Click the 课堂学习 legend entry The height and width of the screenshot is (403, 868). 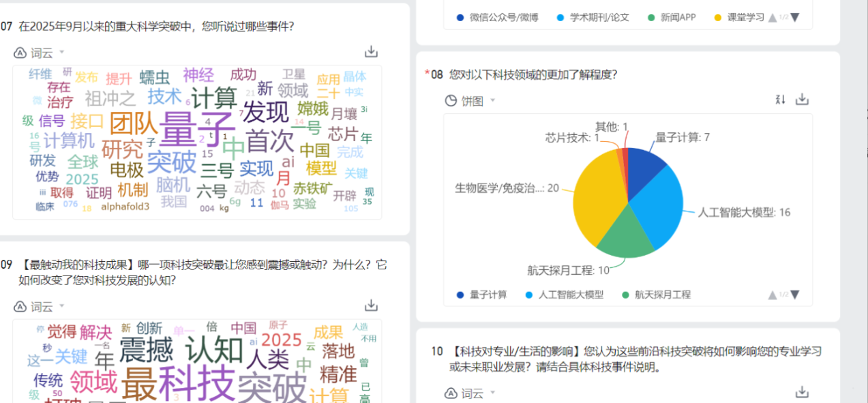point(739,17)
